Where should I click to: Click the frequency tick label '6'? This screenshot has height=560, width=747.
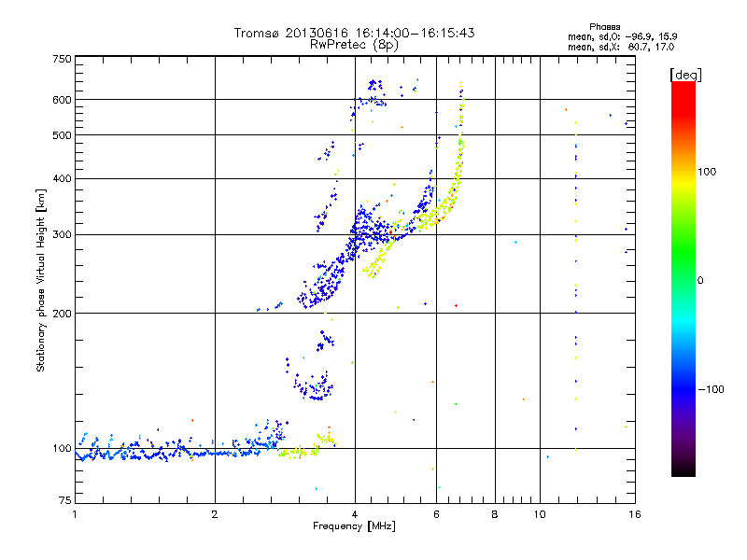(436, 514)
